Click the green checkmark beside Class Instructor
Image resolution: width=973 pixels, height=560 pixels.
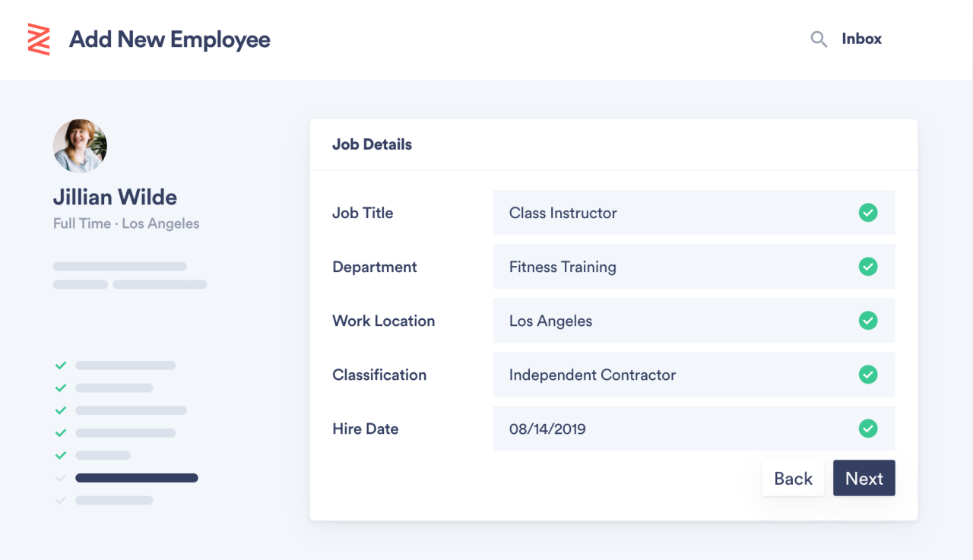(x=868, y=213)
